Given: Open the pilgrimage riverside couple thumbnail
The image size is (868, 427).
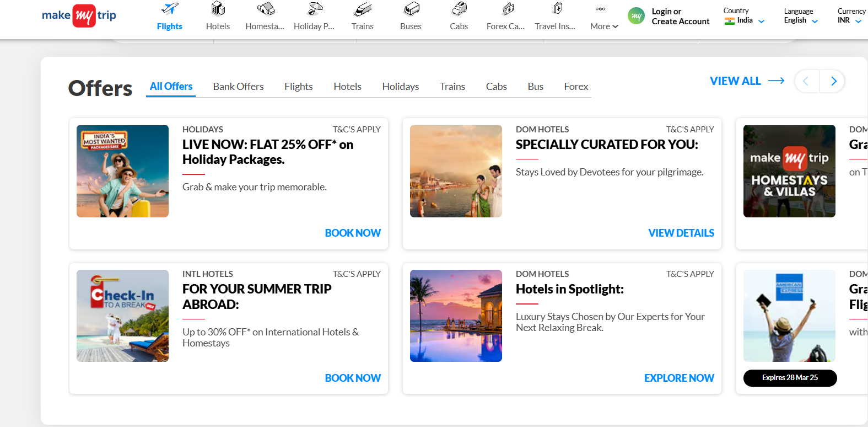Looking at the screenshot, I should tap(456, 171).
